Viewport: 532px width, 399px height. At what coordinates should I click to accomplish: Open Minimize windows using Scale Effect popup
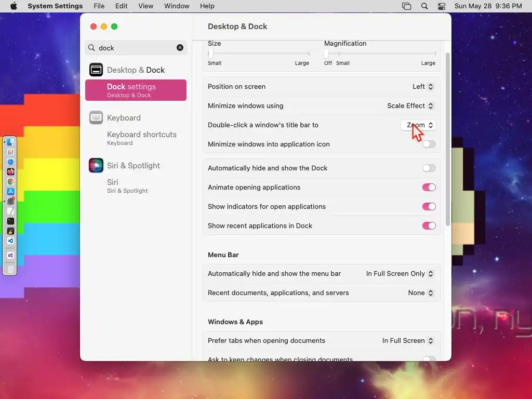(410, 106)
